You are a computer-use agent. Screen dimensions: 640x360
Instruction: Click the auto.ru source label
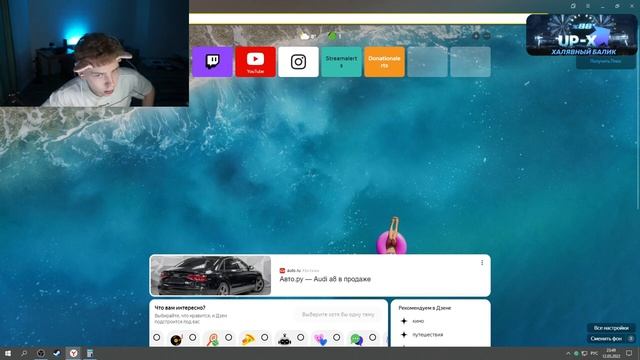293,270
